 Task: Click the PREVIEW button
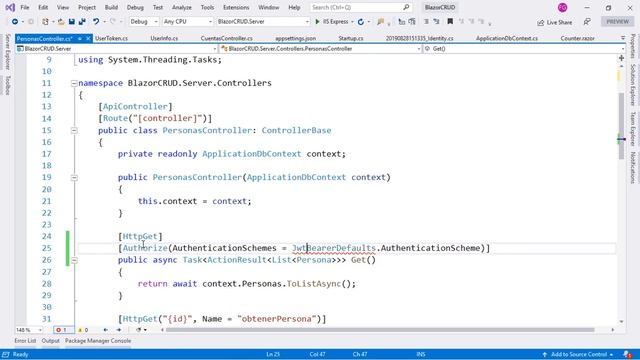(618, 22)
